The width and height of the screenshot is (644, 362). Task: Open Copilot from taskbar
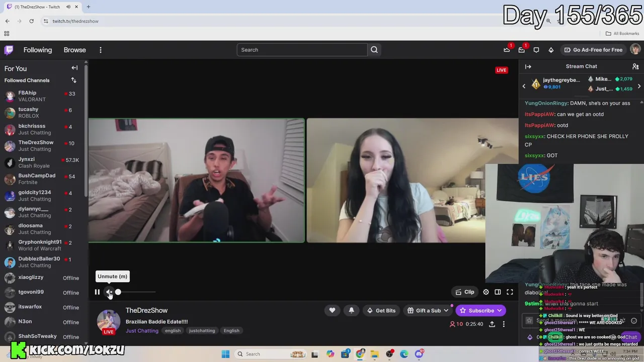point(330,354)
